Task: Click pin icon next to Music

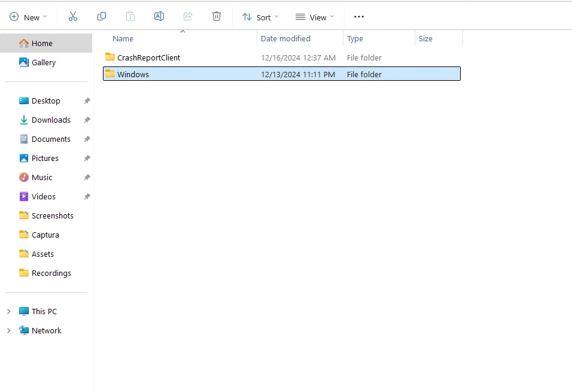Action: coord(87,177)
